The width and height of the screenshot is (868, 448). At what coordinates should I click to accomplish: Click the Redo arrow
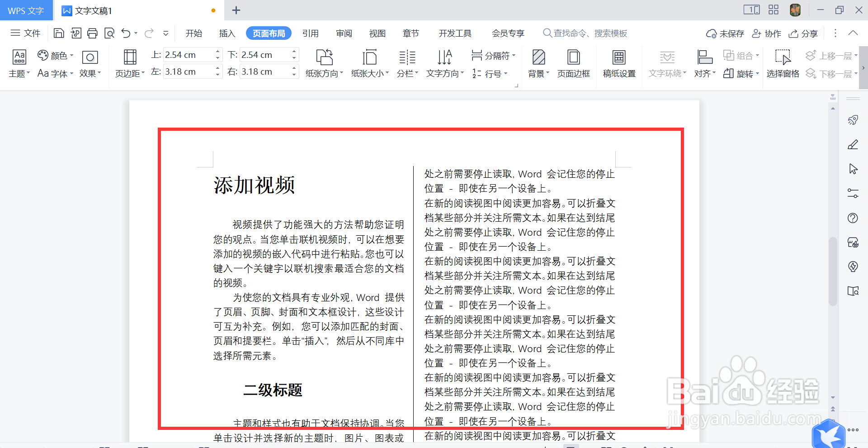tap(149, 33)
